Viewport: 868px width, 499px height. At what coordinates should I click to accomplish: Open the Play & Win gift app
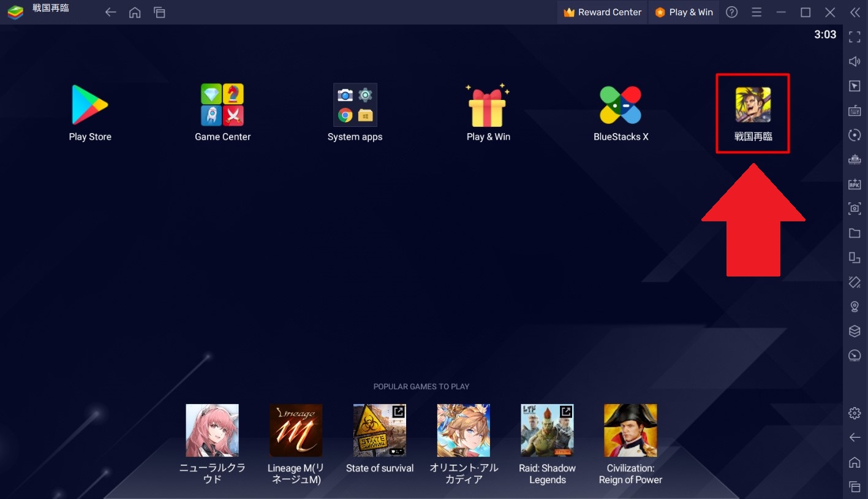click(488, 105)
